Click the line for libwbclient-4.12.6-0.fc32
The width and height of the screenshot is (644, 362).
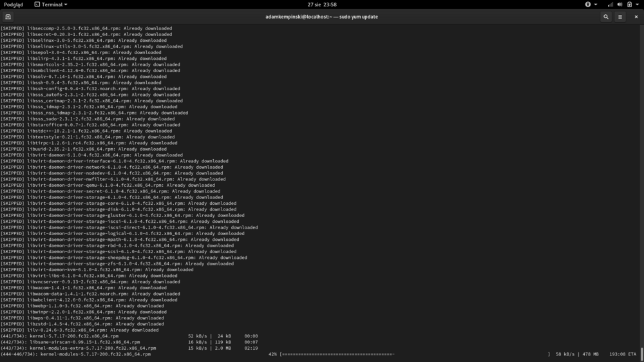89,300
